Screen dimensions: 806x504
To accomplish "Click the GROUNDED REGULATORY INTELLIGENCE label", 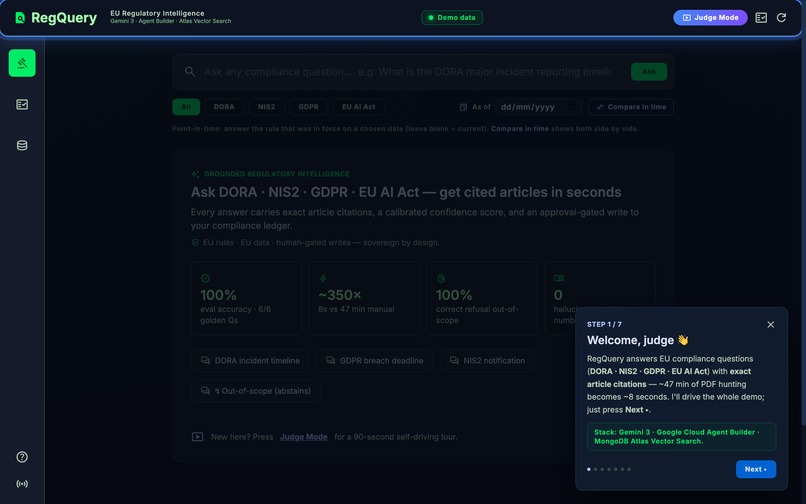I will point(277,174).
